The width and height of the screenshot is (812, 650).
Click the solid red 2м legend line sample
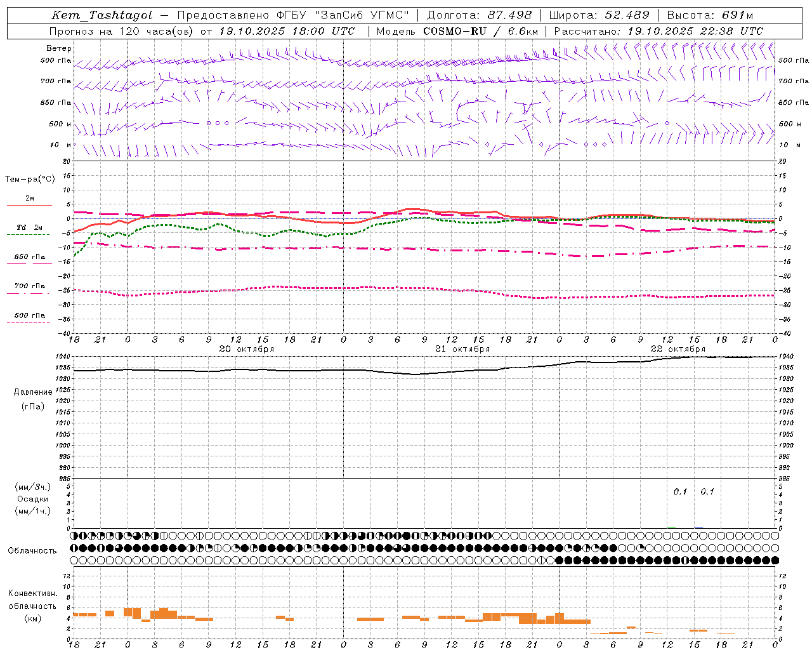pyautogui.click(x=29, y=206)
